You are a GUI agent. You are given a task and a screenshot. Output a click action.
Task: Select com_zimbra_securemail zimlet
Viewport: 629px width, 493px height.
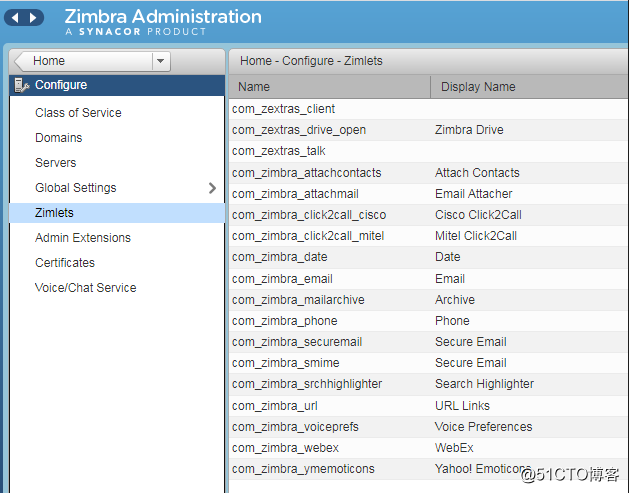tap(297, 342)
